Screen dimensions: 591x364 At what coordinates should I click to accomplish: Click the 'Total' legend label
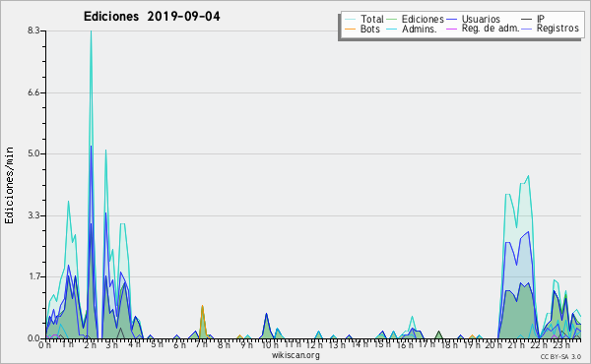click(x=372, y=19)
